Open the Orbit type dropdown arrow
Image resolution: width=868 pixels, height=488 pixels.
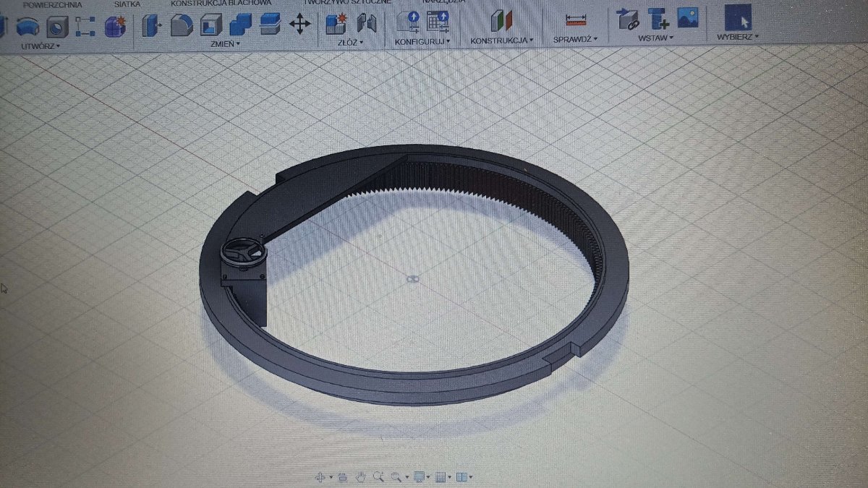click(331, 477)
